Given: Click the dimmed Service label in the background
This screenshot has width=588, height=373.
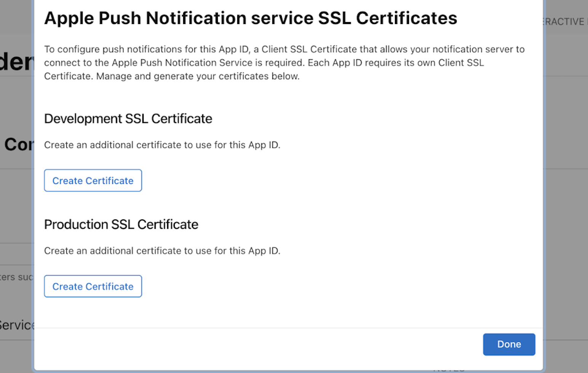Looking at the screenshot, I should coord(17,325).
